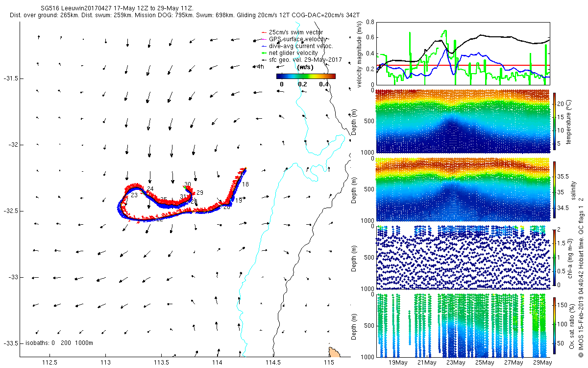Click the '34.5' tick on the salinity color bar
Image resolution: width=588 pixels, height=368 pixels.
(x=563, y=208)
